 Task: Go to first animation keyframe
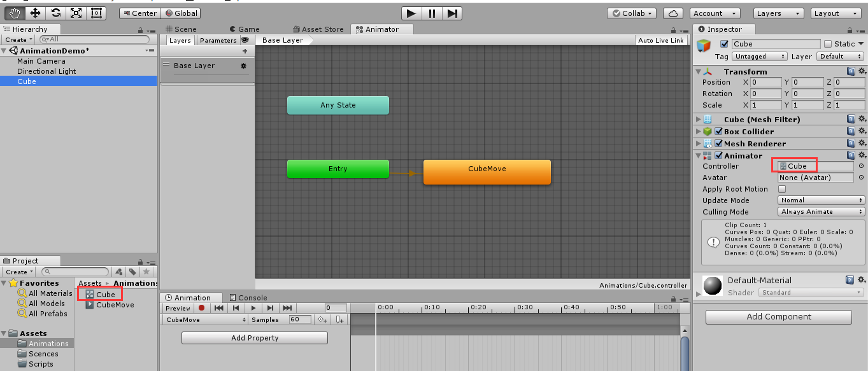tap(219, 308)
